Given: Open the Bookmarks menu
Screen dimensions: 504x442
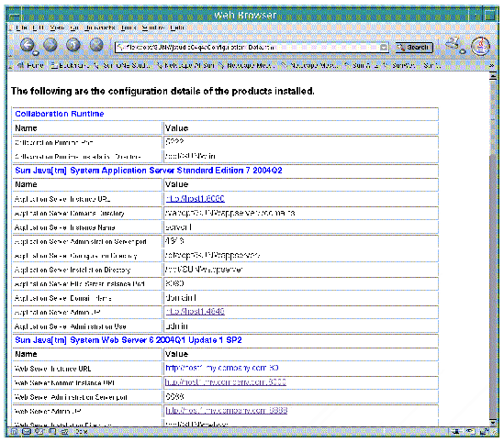Looking at the screenshot, I should click(x=100, y=28).
